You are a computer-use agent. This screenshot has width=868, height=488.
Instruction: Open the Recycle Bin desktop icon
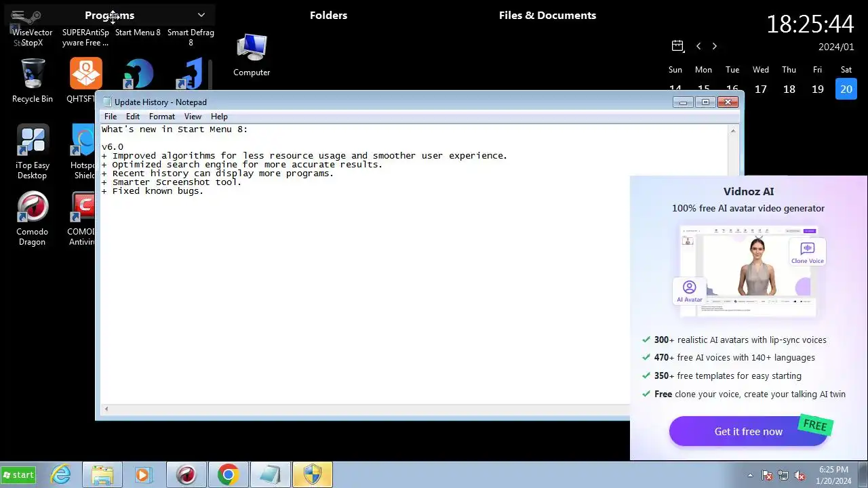[33, 80]
